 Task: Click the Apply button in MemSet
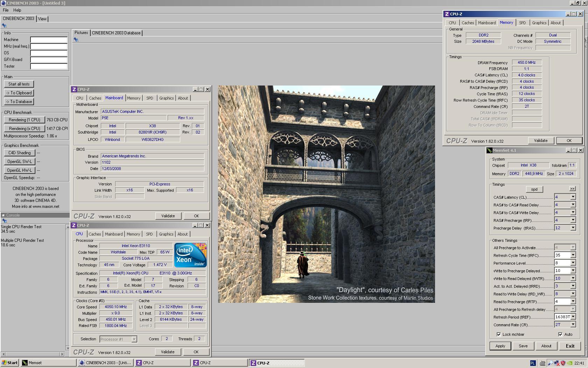coord(500,346)
